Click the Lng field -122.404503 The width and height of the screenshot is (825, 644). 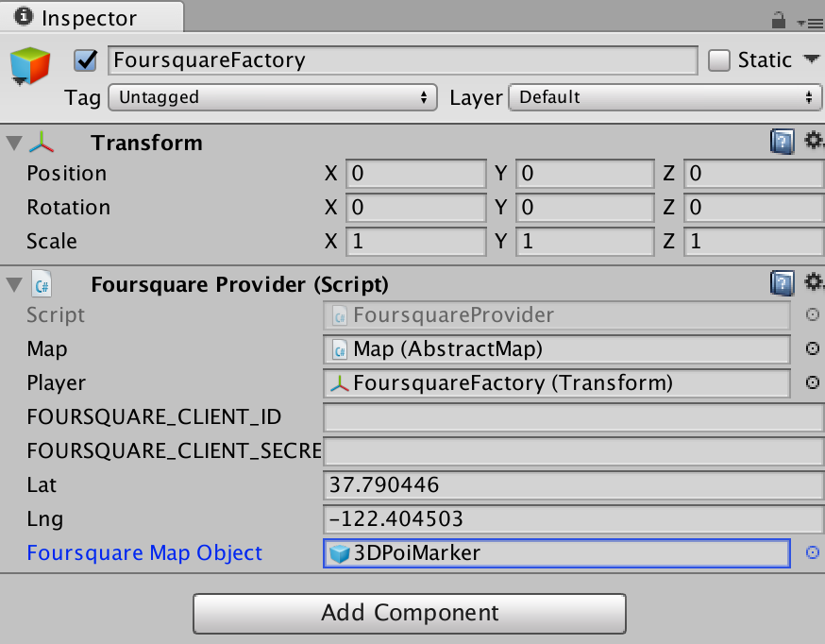point(574,518)
